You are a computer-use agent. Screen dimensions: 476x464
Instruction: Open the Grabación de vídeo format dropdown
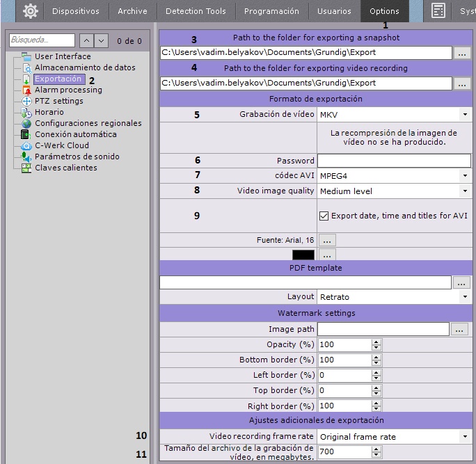click(x=394, y=114)
